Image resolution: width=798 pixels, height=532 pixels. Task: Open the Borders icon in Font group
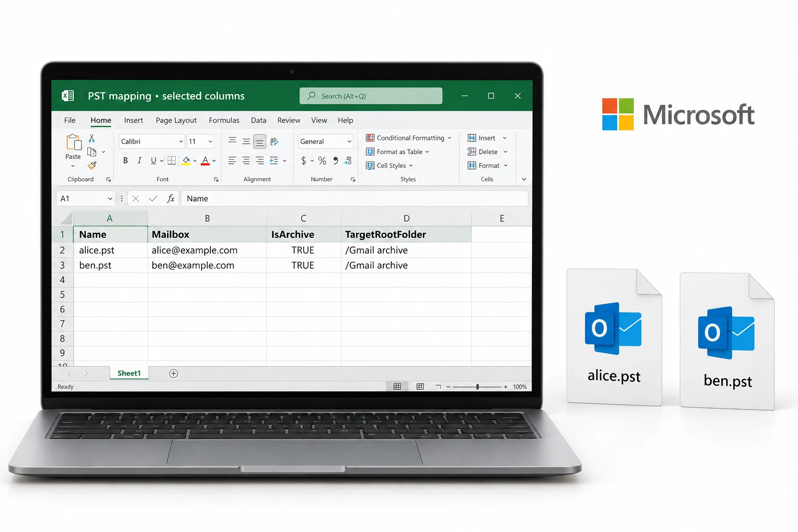[x=171, y=161]
